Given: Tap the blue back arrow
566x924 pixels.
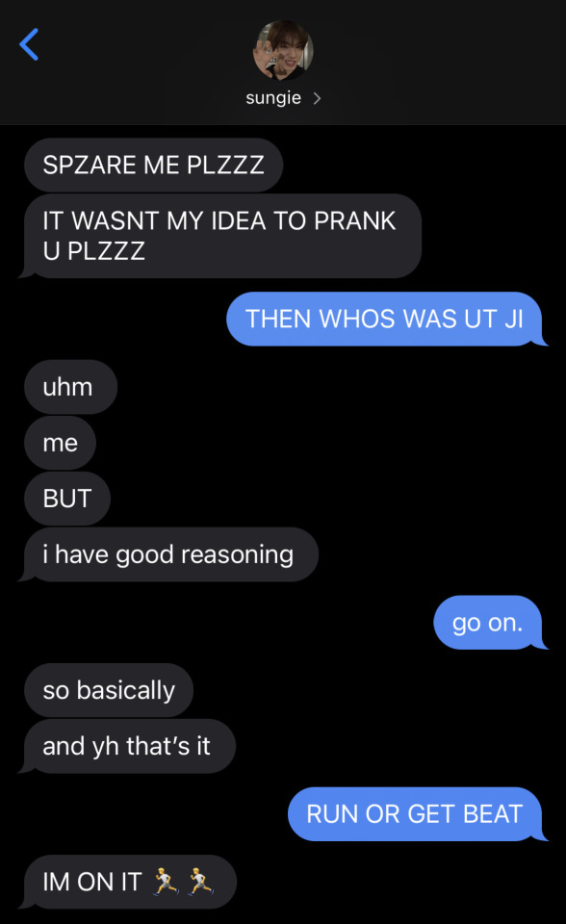Looking at the screenshot, I should (29, 44).
